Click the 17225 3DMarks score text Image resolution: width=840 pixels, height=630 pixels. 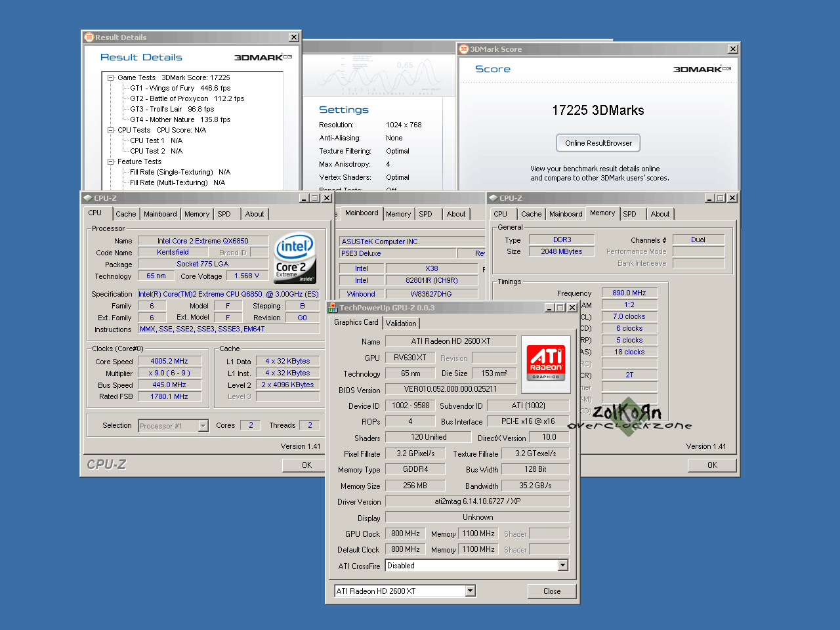(598, 110)
